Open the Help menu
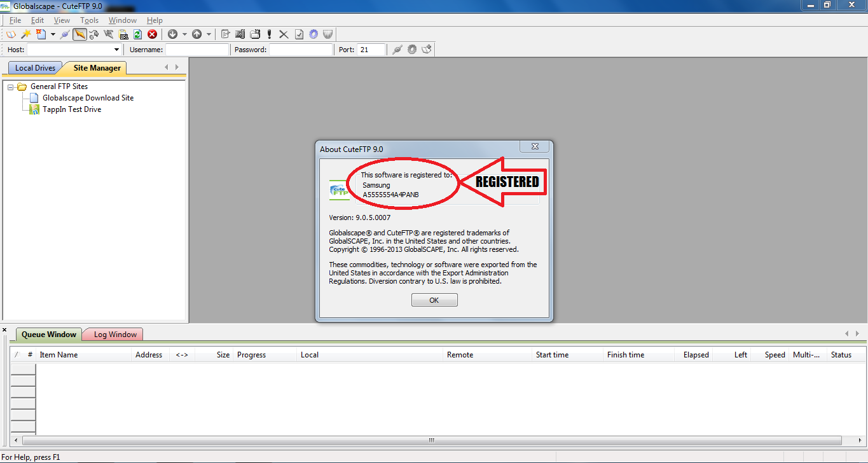 click(x=155, y=20)
